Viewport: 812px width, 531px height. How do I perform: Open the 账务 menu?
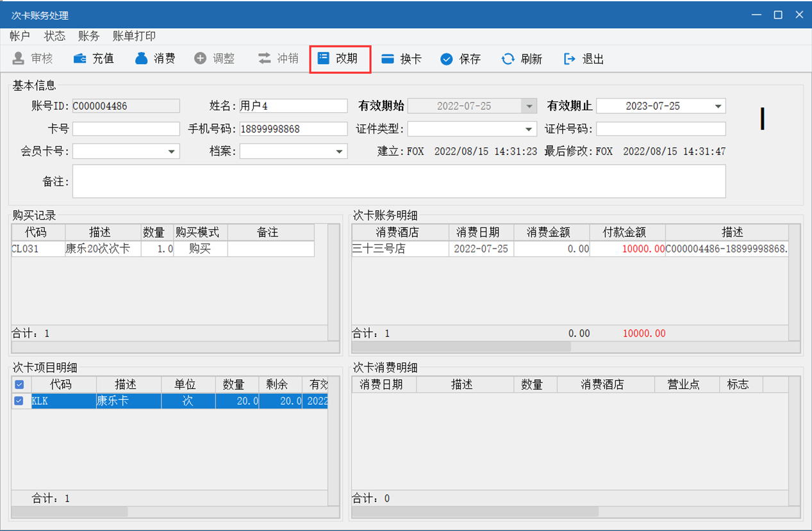tap(88, 37)
